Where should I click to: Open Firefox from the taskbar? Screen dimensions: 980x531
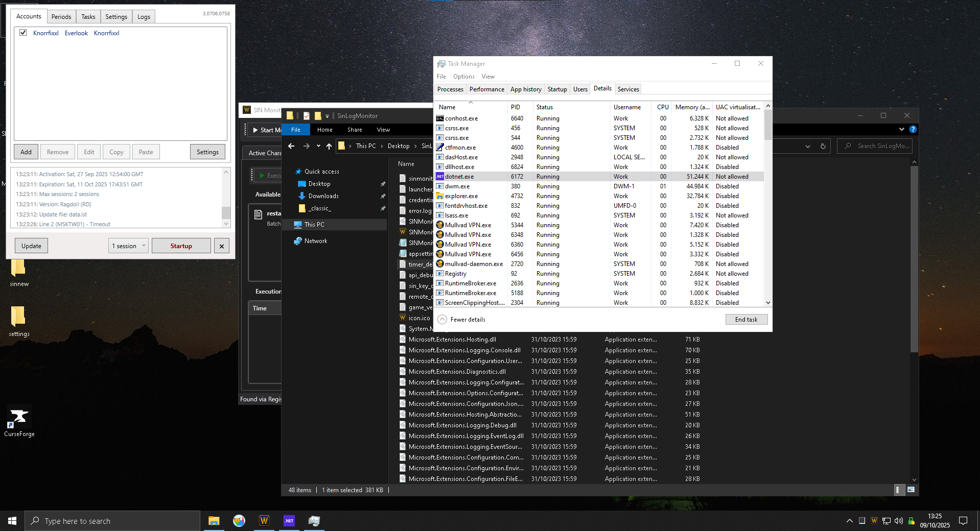tap(239, 521)
